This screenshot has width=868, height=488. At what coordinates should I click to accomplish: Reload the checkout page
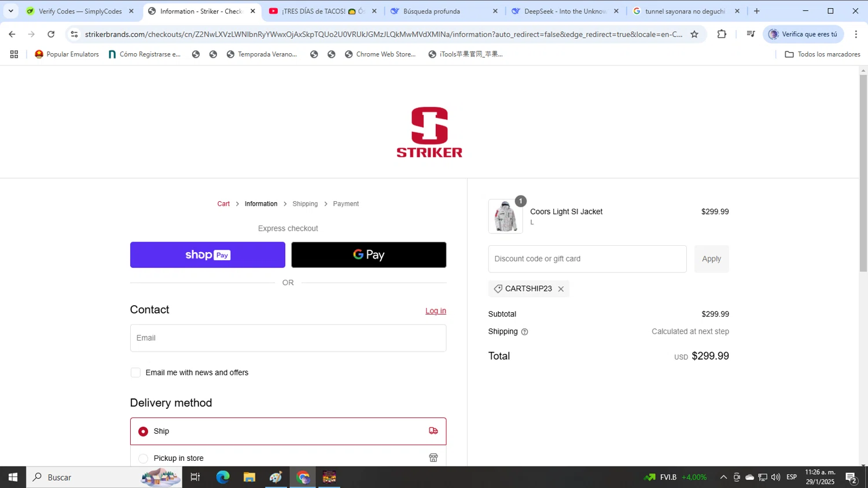[x=51, y=34]
